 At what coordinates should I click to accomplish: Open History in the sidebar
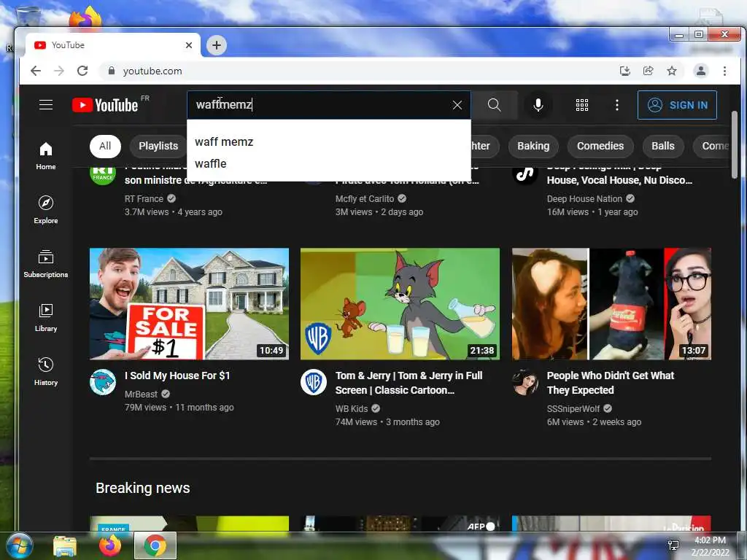click(x=46, y=371)
